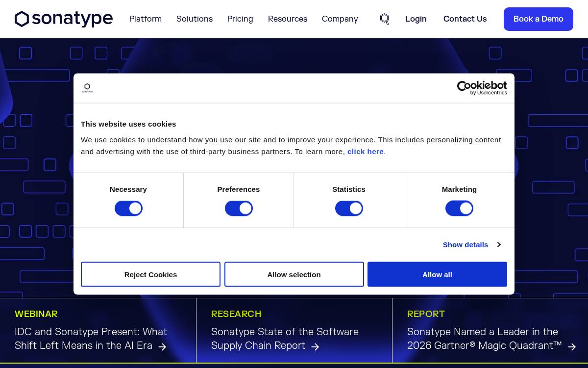Click small Sonatype logo in cookie dialog

point(87,88)
